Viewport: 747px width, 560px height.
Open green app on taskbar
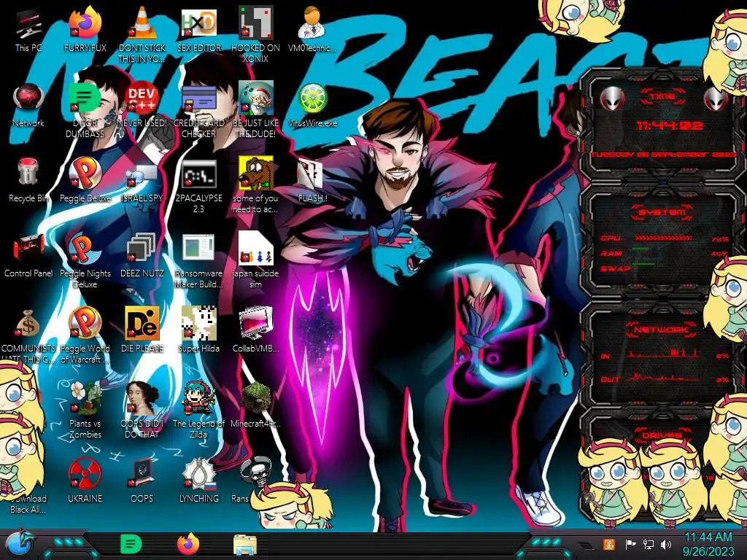pyautogui.click(x=131, y=544)
